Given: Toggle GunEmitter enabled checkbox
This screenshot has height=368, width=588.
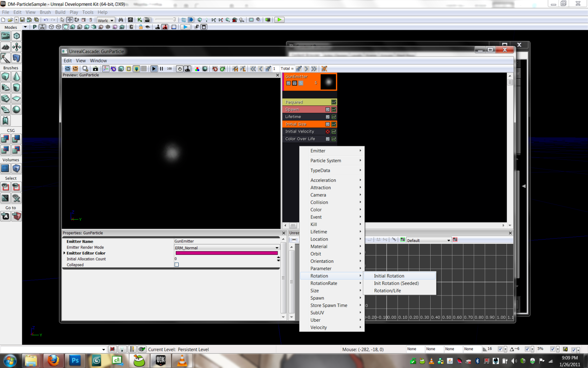Looking at the screenshot, I should point(288,83).
